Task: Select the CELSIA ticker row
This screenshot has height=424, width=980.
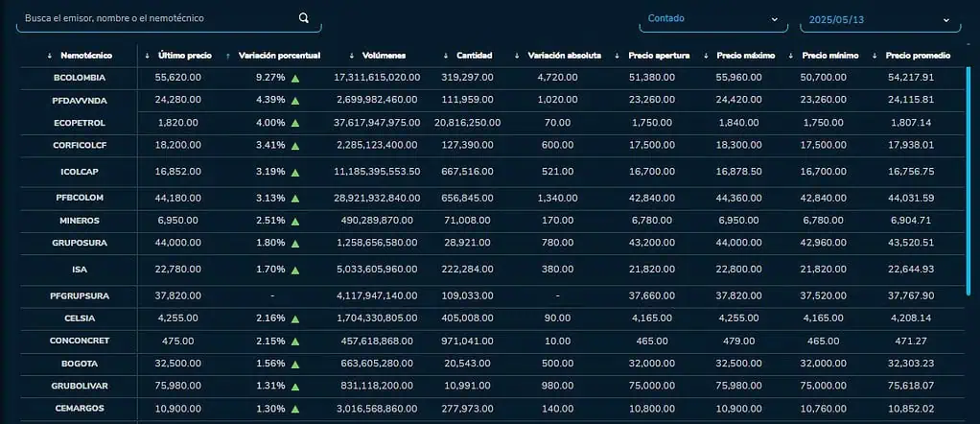Action: coord(493,318)
